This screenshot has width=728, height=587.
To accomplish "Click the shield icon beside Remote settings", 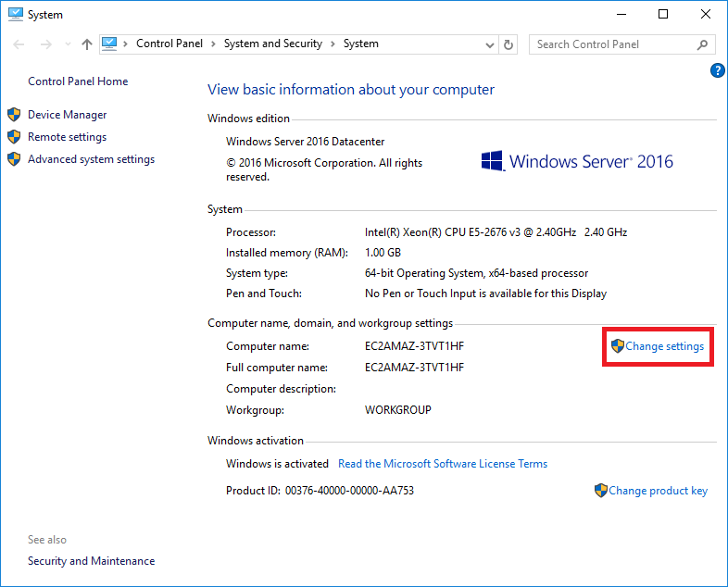I will pyautogui.click(x=14, y=137).
